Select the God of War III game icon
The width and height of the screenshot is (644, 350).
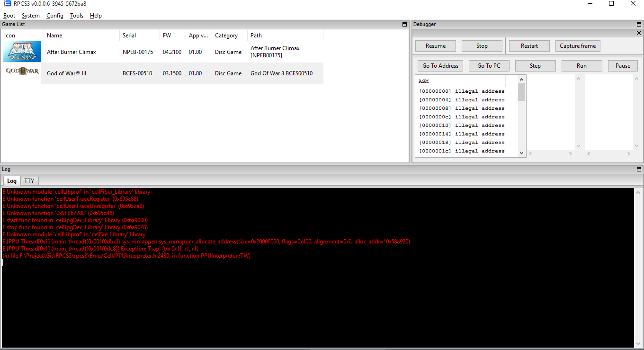(22, 72)
